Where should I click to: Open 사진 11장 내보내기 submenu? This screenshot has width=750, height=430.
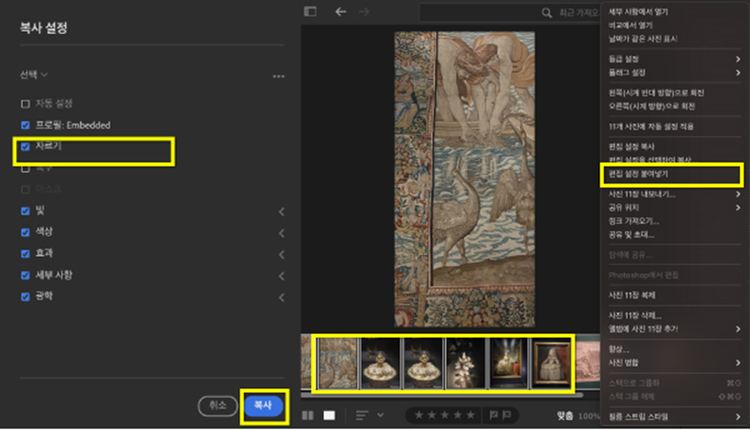click(674, 194)
